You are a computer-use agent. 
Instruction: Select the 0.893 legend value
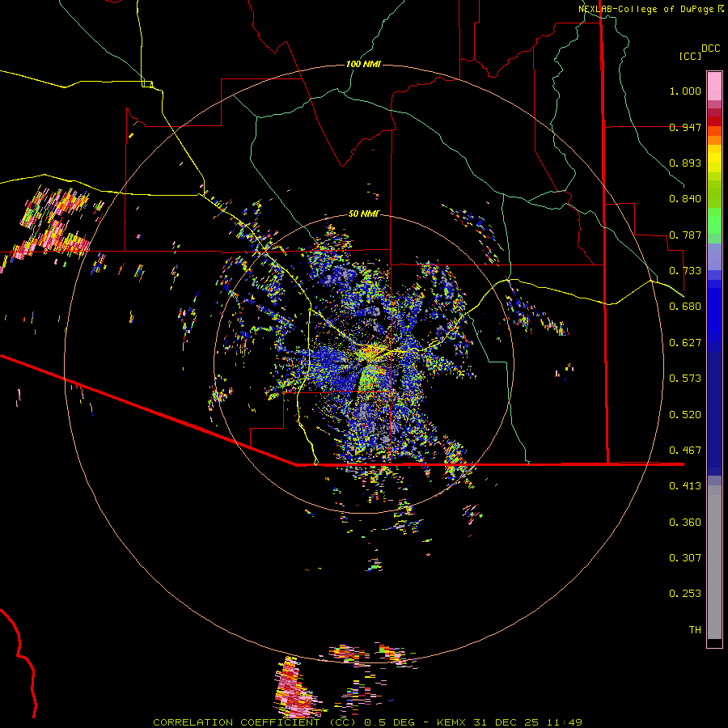685,163
